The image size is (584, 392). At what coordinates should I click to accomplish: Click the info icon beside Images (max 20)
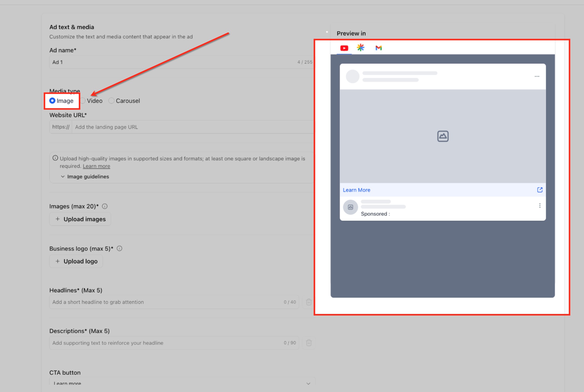[105, 206]
